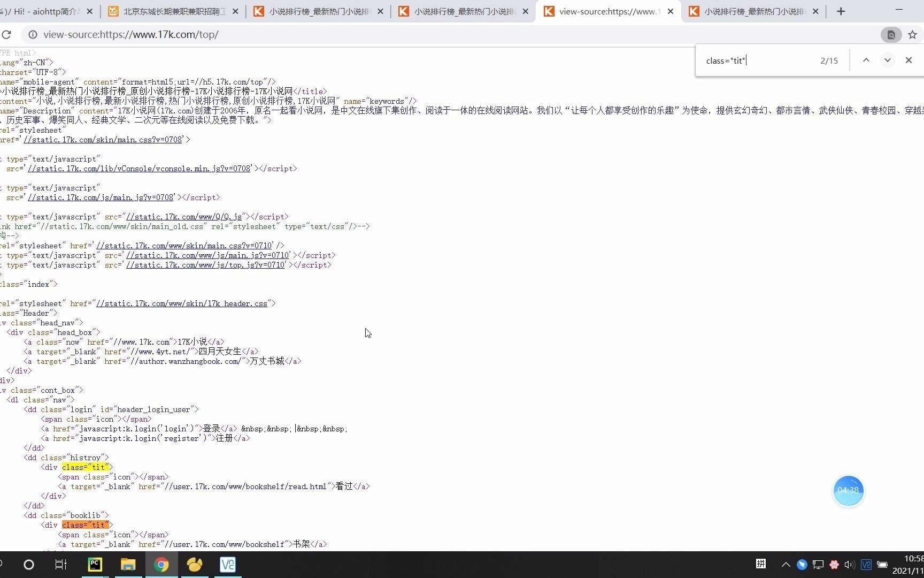This screenshot has height=578, width=924.
Task: Reload the page with the refresh icon
Action: pos(6,35)
